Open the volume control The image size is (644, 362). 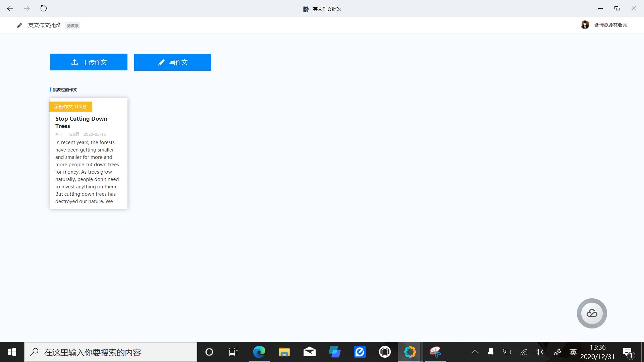(x=539, y=352)
